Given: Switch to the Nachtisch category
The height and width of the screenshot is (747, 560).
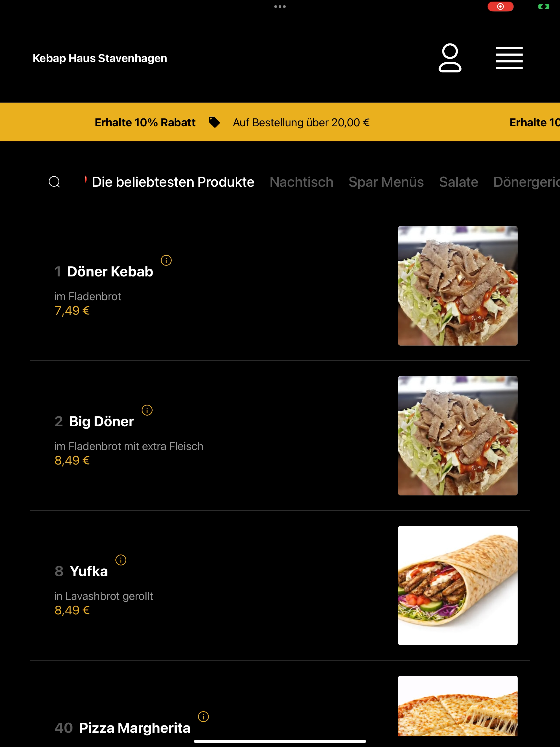Looking at the screenshot, I should 301,182.
